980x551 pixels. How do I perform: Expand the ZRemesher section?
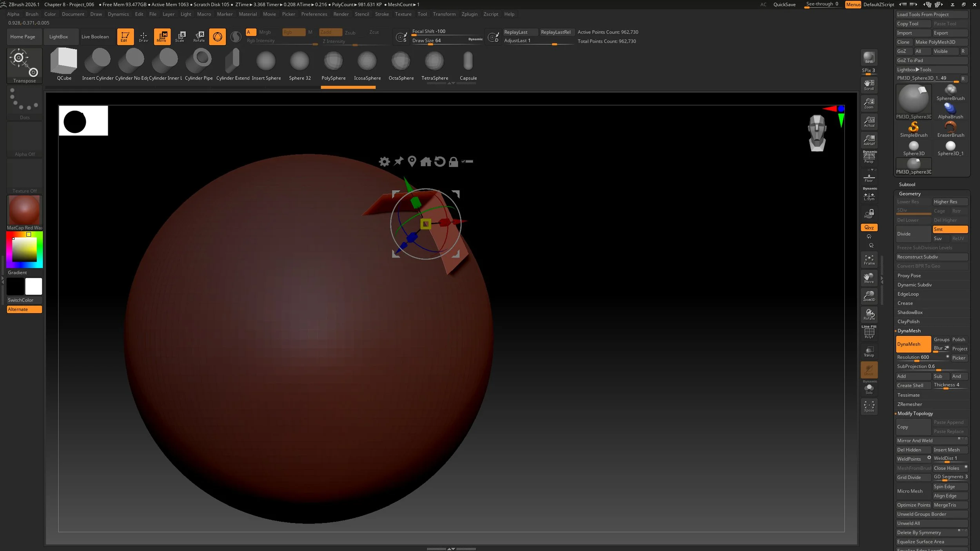[x=909, y=404]
